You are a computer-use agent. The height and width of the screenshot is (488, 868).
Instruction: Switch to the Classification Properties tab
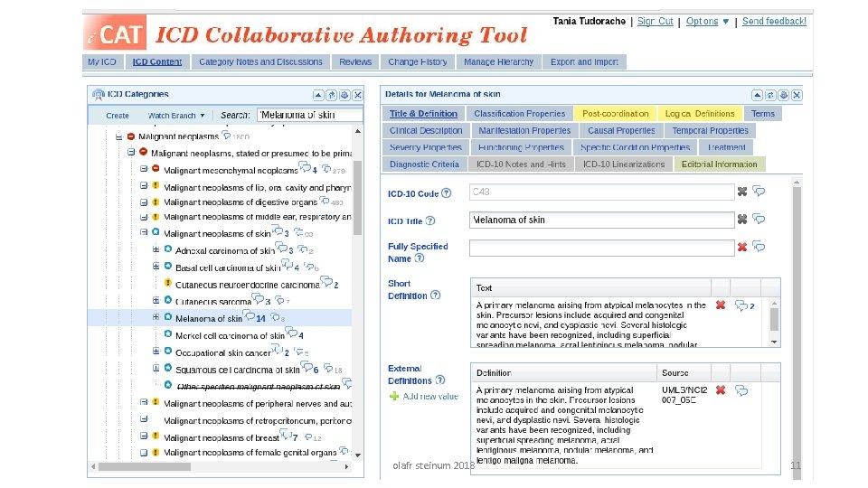click(x=519, y=114)
